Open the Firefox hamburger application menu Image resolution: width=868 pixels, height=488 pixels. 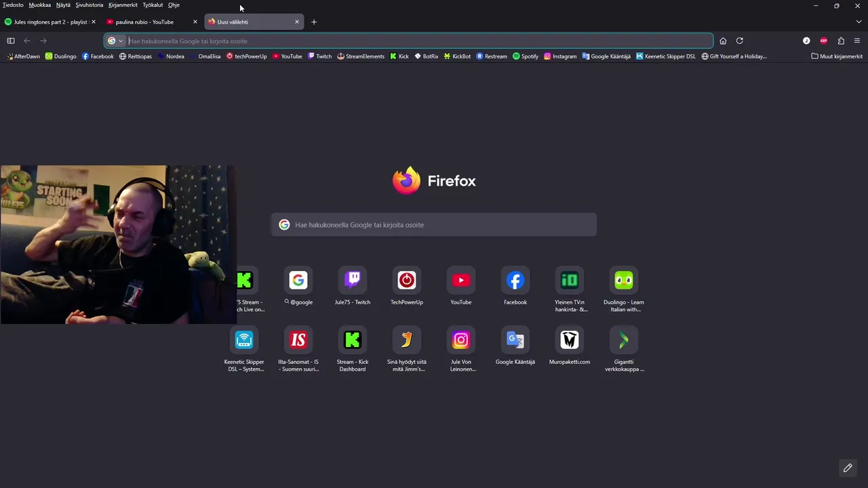857,41
